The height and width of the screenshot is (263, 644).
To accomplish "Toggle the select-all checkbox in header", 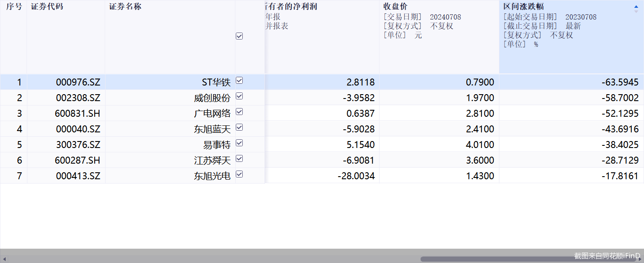I will 239,36.
